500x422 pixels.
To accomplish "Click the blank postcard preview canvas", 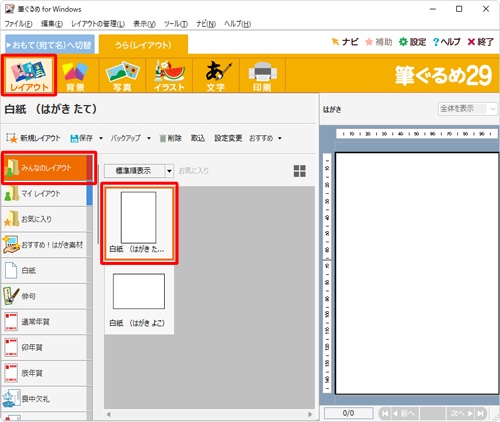I will click(x=417, y=273).
